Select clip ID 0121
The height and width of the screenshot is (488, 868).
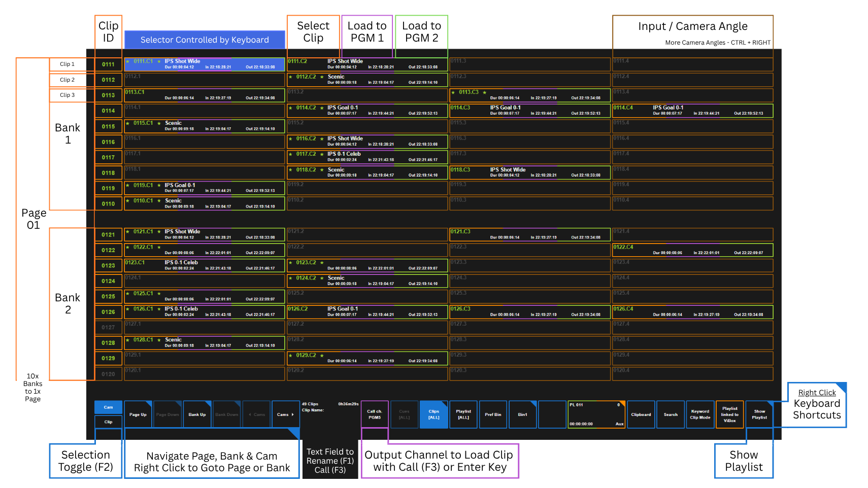[108, 234]
